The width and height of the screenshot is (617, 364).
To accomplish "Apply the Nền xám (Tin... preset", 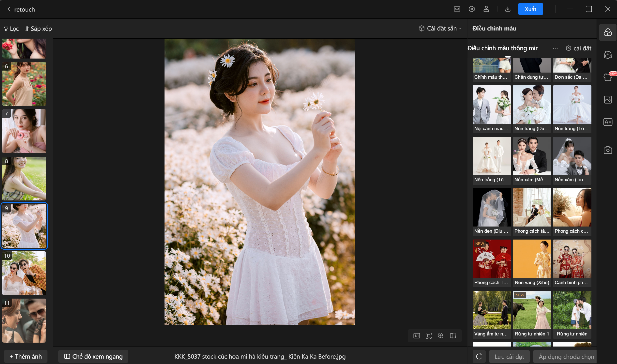I will point(572,160).
